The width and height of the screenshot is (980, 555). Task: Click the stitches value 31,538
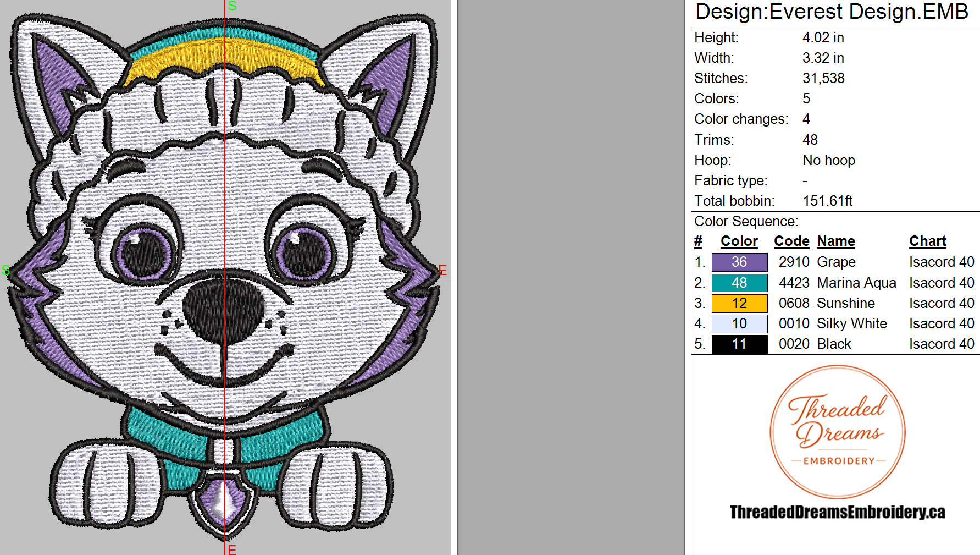(x=823, y=78)
